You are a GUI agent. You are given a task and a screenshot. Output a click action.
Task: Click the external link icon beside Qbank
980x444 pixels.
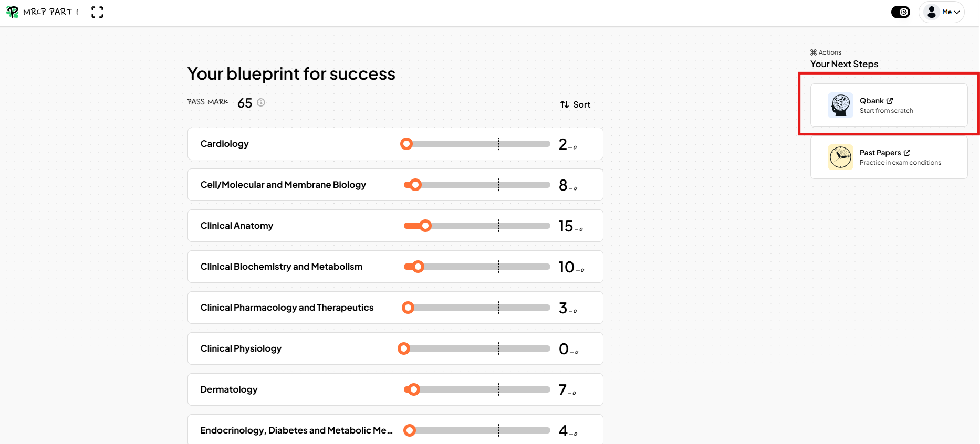[890, 101]
